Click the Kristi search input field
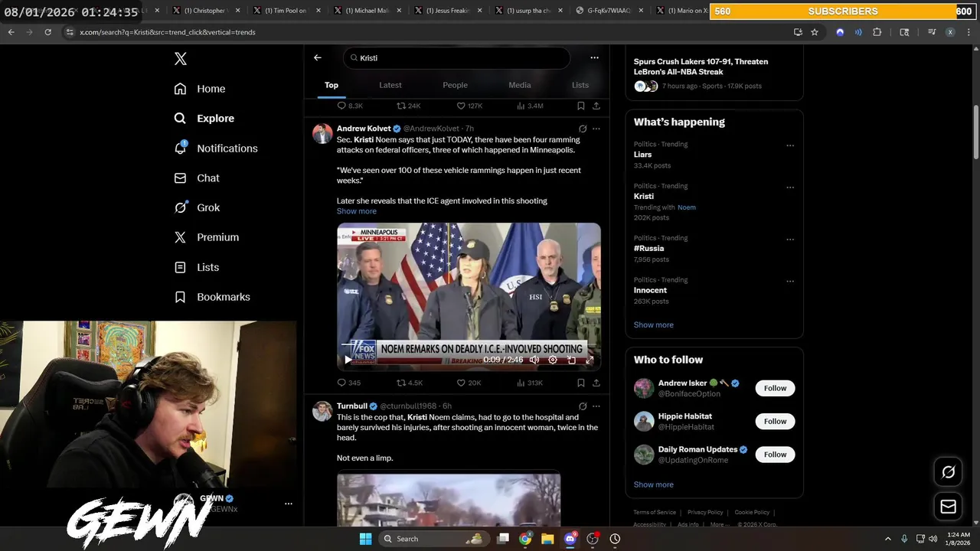 tap(457, 58)
